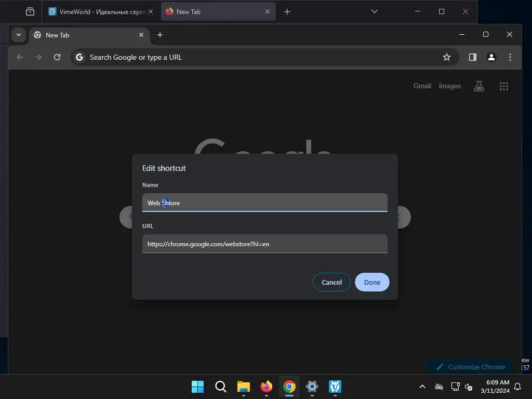Open Firefox list all tabs dropdown
This screenshot has width=532, height=399.
tap(374, 11)
